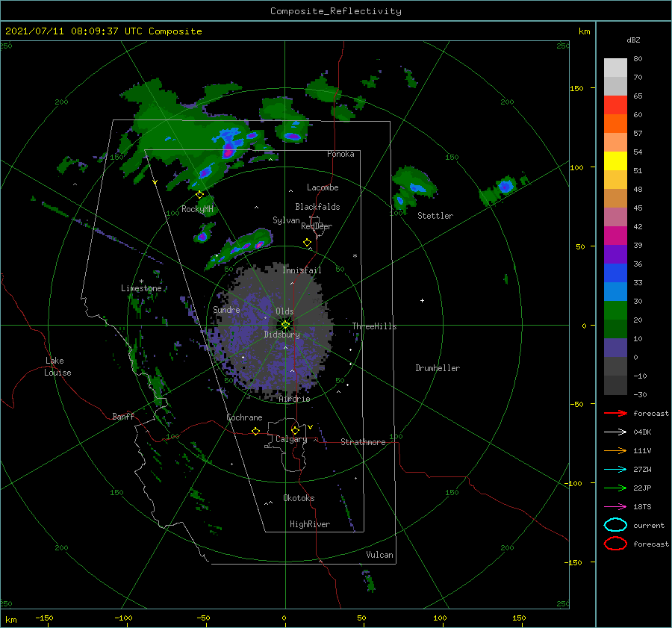
Task: Select the 20 dBZ dark green swatch
Action: [x=615, y=329]
